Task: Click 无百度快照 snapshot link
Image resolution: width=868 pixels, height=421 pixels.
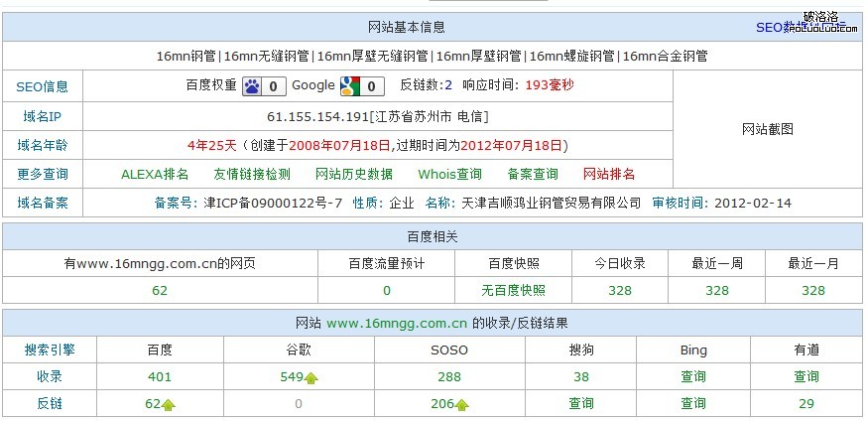Action: point(513,290)
